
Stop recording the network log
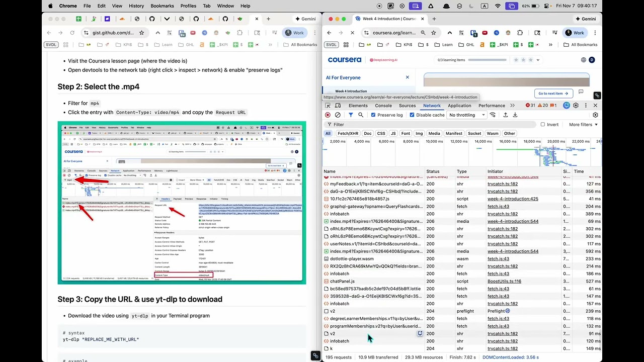(328, 115)
